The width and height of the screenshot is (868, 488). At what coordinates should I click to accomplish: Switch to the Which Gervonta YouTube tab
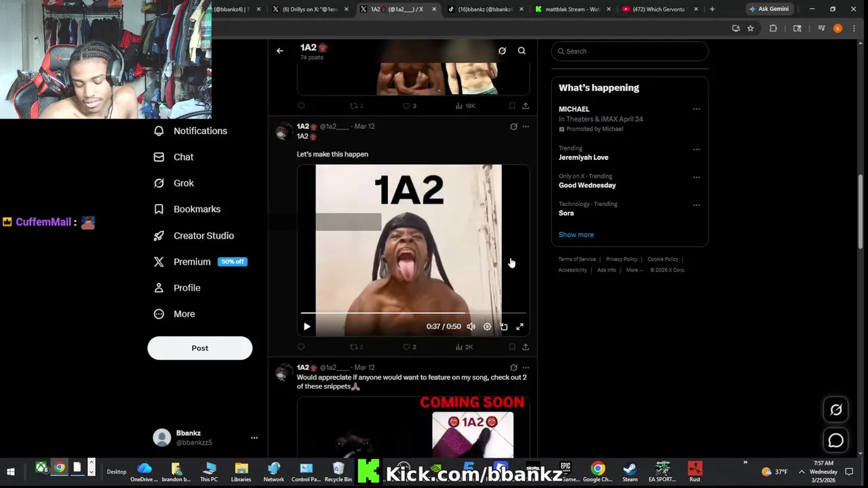[x=660, y=9]
